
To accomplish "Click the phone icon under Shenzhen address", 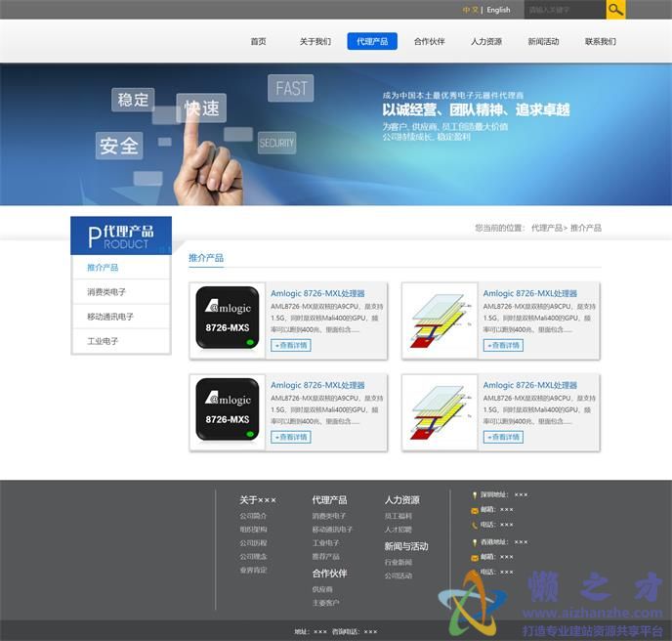I will [x=475, y=525].
